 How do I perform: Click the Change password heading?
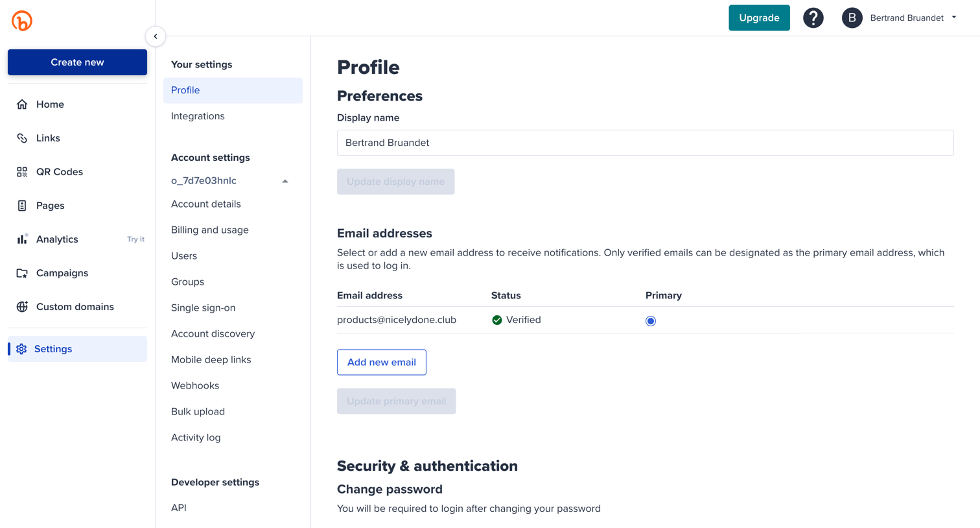coord(390,490)
